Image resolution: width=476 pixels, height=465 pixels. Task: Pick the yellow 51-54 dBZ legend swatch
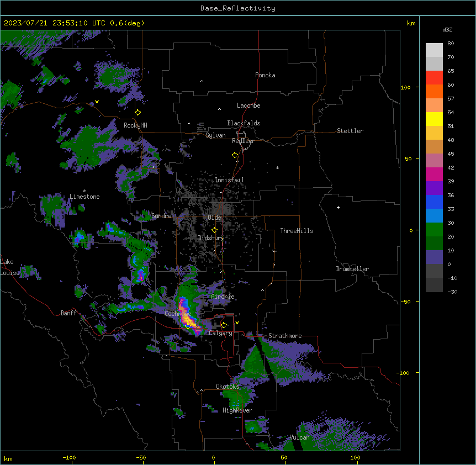point(434,119)
